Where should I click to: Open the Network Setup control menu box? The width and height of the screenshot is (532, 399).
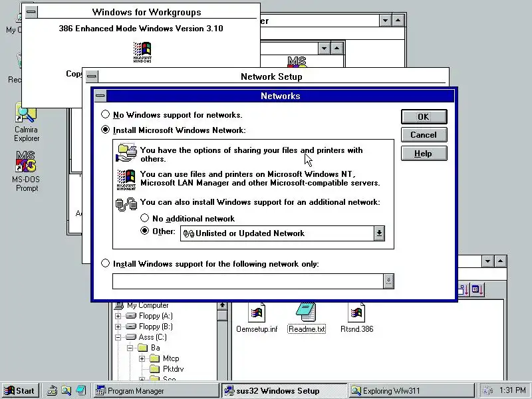(x=91, y=76)
